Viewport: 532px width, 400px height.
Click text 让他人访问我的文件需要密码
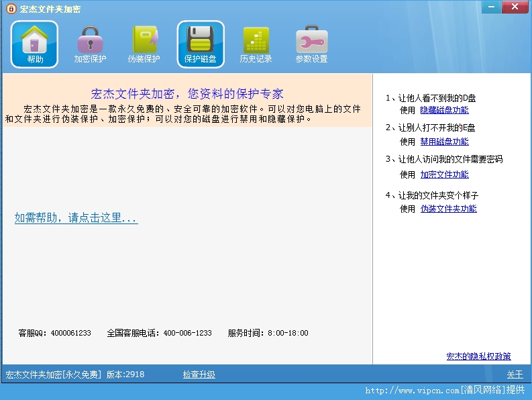(x=450, y=159)
